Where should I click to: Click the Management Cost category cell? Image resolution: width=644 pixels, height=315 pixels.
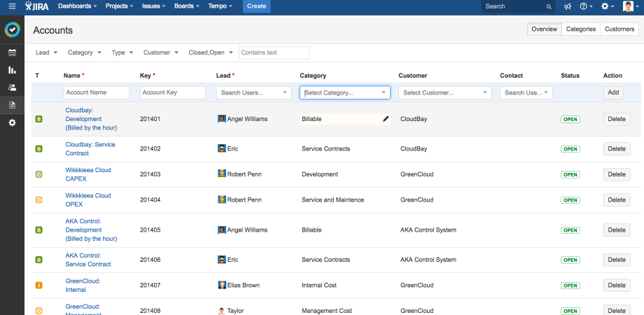pos(326,311)
